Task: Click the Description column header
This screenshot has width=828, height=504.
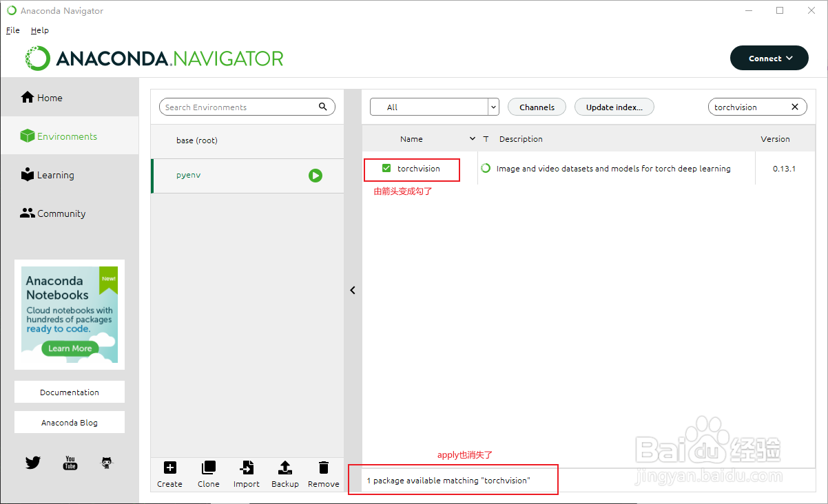Action: pos(521,139)
